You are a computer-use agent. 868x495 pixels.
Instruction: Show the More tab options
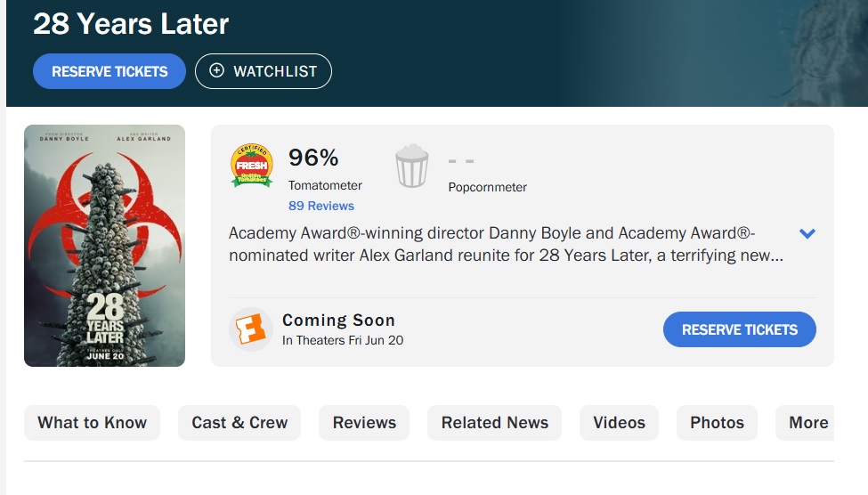point(807,423)
